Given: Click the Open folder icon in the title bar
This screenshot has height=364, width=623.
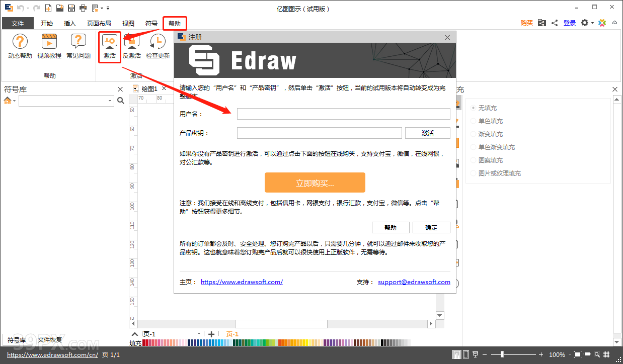Looking at the screenshot, I should pos(60,8).
